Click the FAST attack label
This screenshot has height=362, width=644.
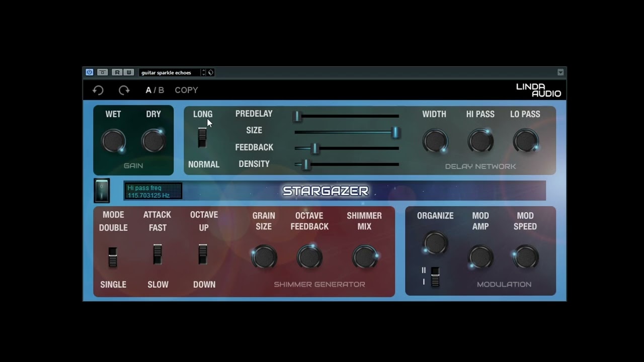pyautogui.click(x=157, y=228)
